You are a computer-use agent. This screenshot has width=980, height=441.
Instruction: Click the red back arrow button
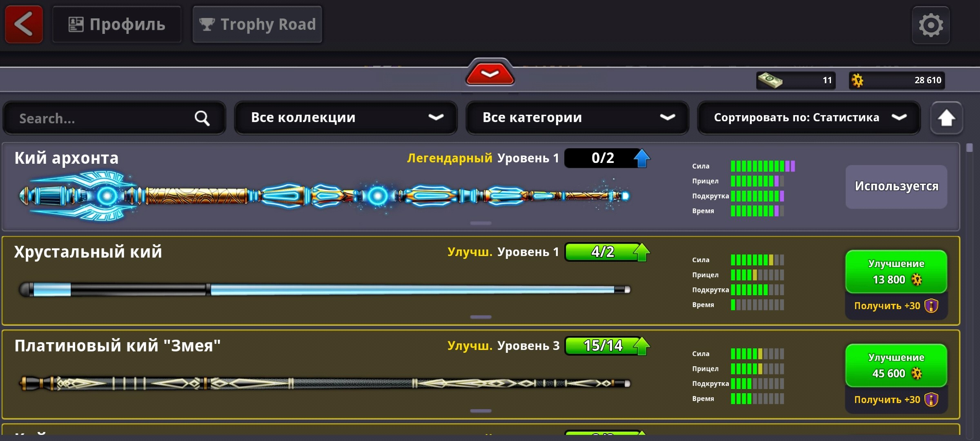point(24,24)
